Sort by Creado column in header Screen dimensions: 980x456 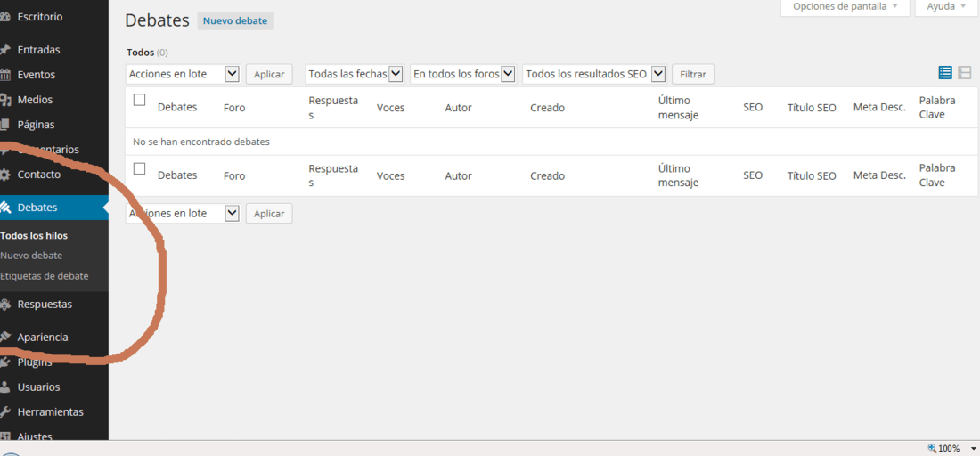(x=548, y=108)
